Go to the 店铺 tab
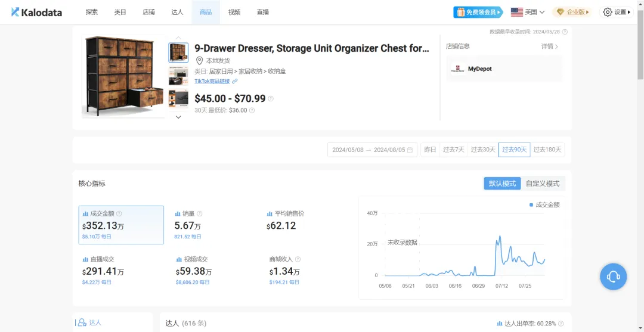This screenshot has height=332, width=644. 148,13
